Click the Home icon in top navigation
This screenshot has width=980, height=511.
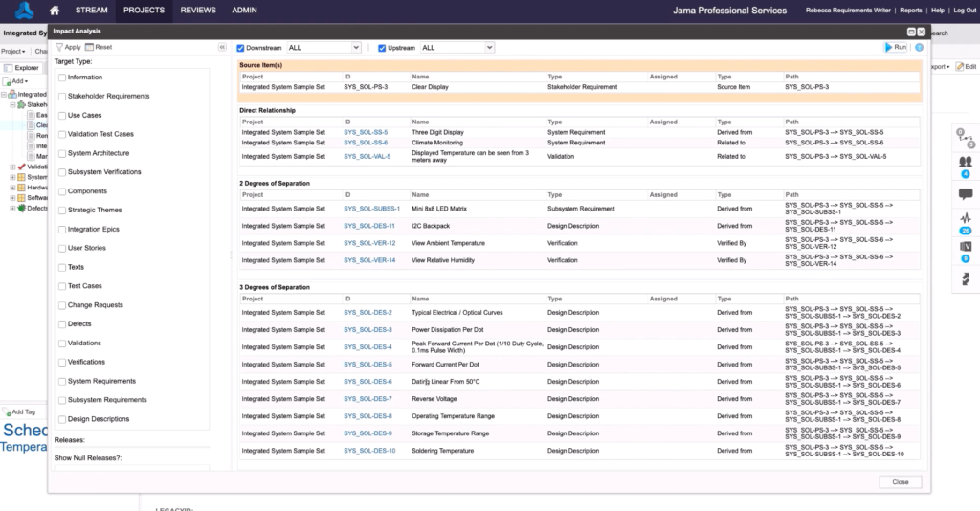(55, 11)
